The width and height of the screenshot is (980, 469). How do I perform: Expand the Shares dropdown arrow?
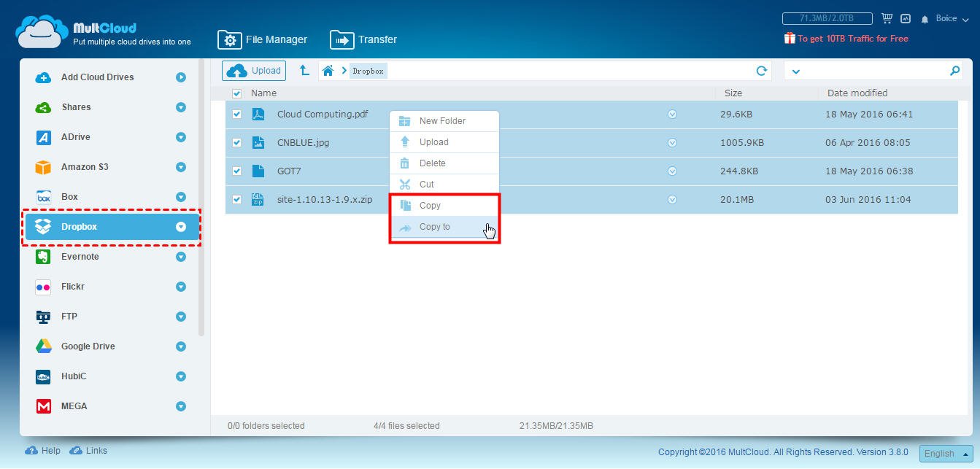pyautogui.click(x=181, y=107)
